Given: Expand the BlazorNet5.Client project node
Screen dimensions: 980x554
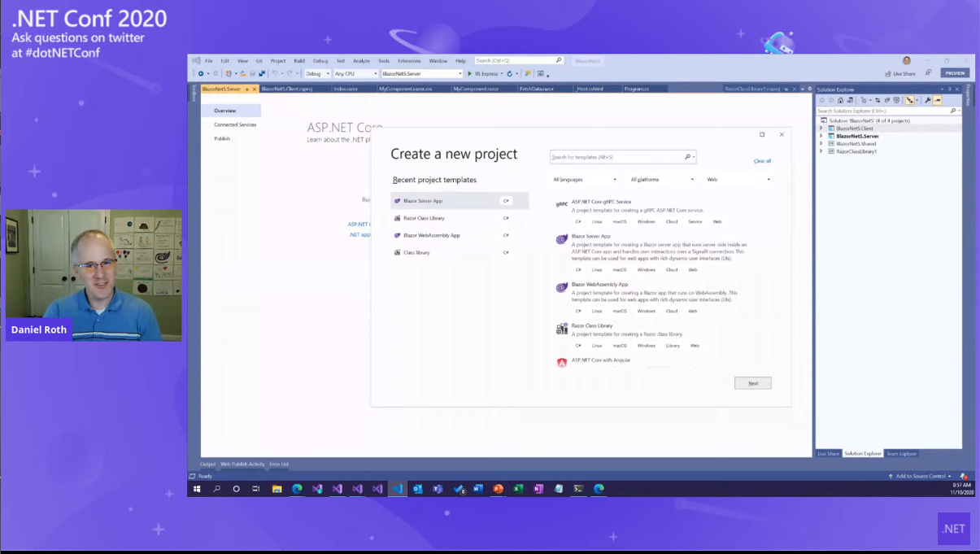Looking at the screenshot, I should [x=821, y=129].
